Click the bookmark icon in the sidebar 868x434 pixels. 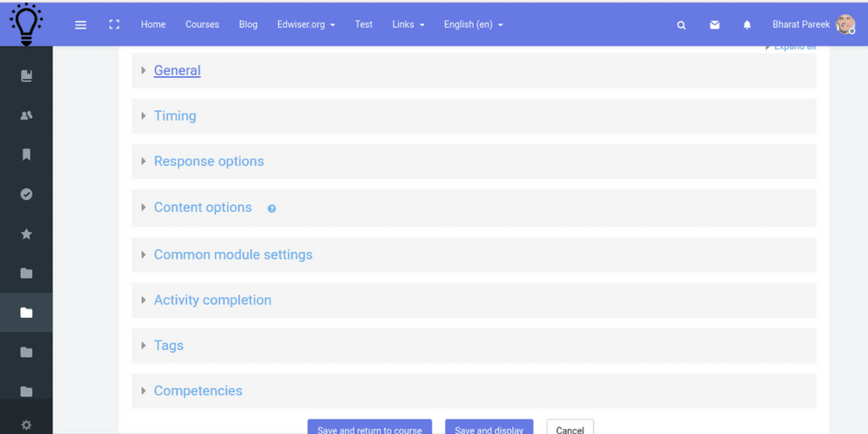pos(26,154)
